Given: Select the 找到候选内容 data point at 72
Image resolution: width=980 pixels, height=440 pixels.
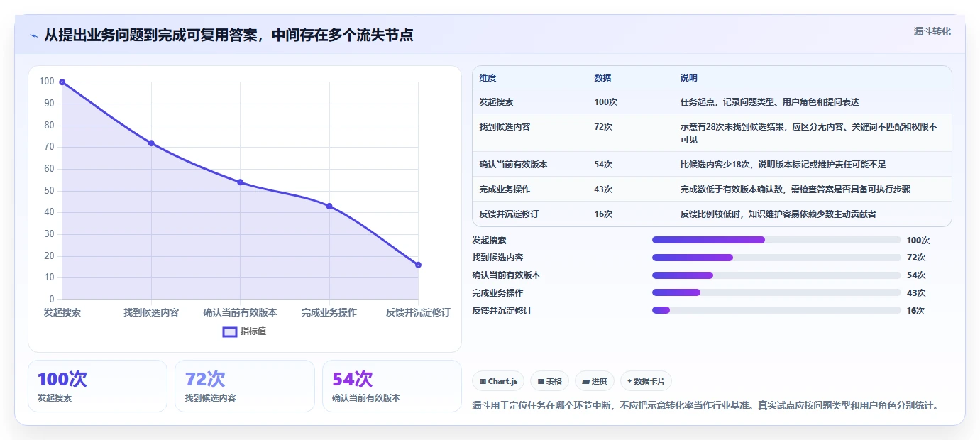Looking at the screenshot, I should (x=151, y=143).
